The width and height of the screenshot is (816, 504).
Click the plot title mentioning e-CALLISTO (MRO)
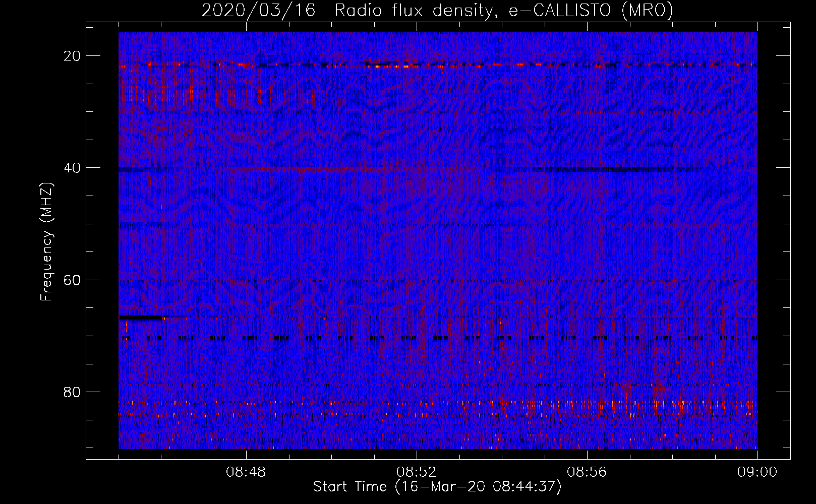pyautogui.click(x=437, y=10)
